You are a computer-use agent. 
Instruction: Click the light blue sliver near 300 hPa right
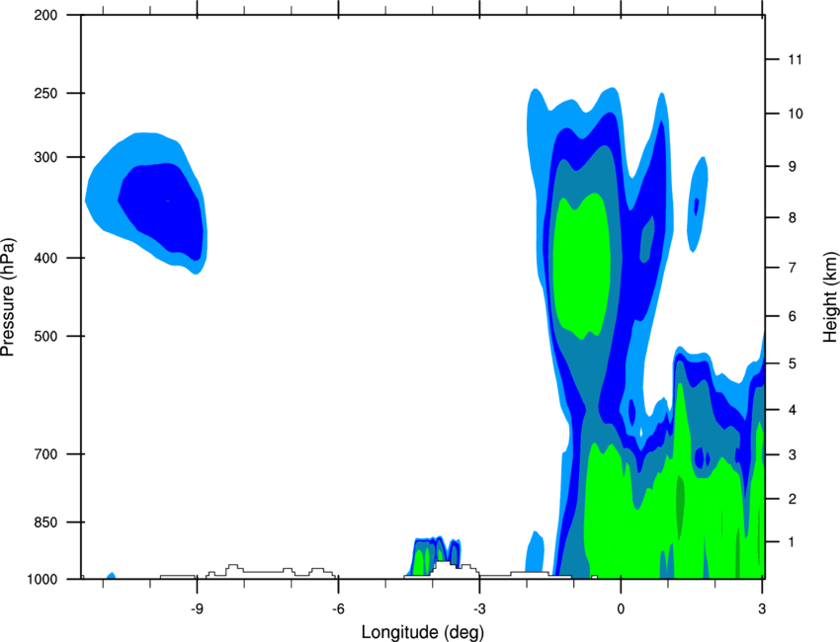click(x=698, y=203)
